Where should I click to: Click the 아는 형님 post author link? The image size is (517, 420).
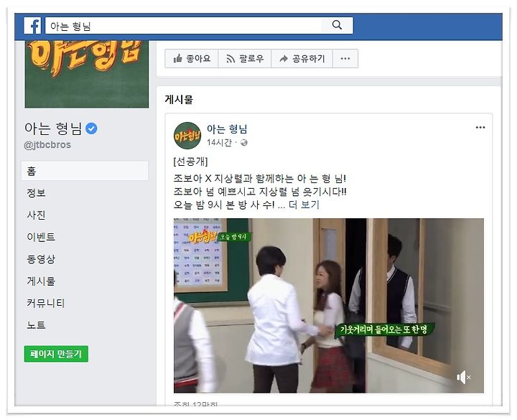click(227, 129)
